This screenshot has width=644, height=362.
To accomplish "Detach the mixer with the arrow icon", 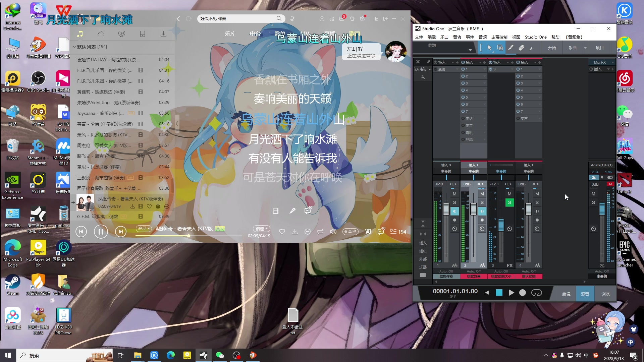I will (428, 62).
